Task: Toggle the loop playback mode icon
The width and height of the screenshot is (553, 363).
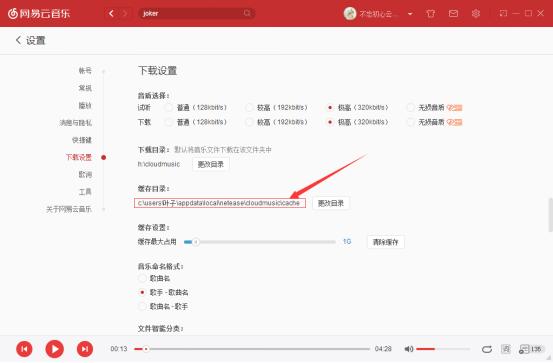Action: pos(487,349)
